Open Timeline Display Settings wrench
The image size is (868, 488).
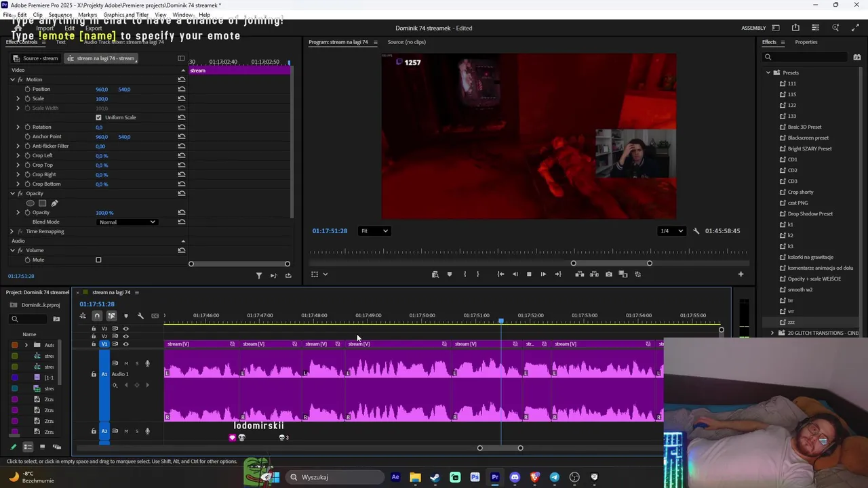[140, 316]
